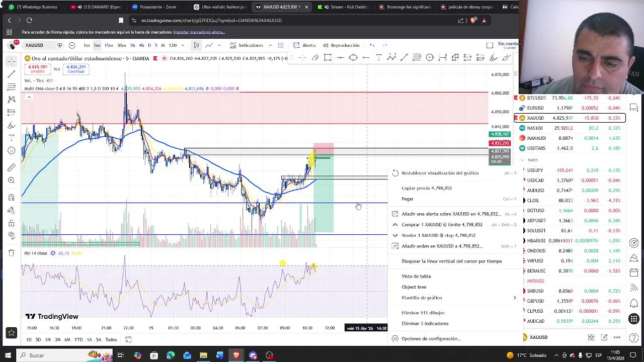This screenshot has height=362, width=644.
Task: Select NAS100 row in watchlist
Action: 569,128
